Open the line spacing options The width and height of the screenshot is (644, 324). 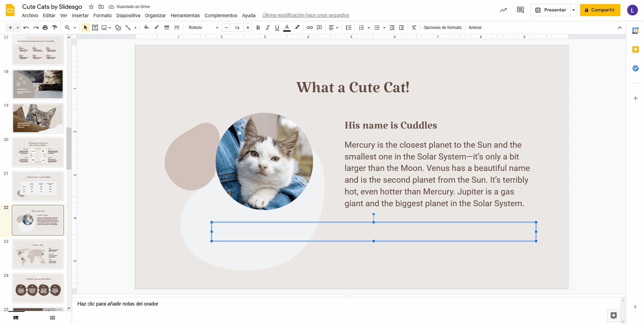349,28
